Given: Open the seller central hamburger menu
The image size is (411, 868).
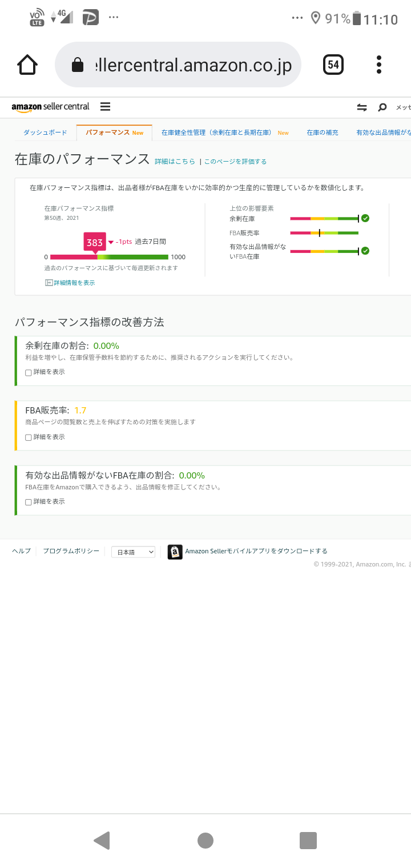Looking at the screenshot, I should [x=105, y=107].
